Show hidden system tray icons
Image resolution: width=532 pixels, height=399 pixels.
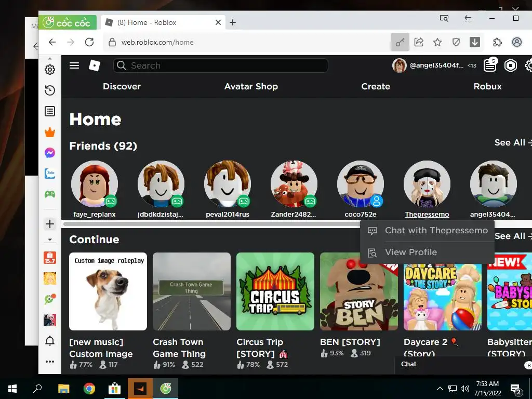pyautogui.click(x=440, y=389)
